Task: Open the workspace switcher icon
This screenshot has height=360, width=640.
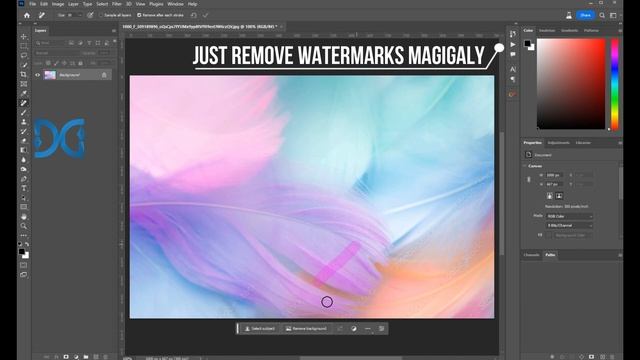Action: point(613,15)
